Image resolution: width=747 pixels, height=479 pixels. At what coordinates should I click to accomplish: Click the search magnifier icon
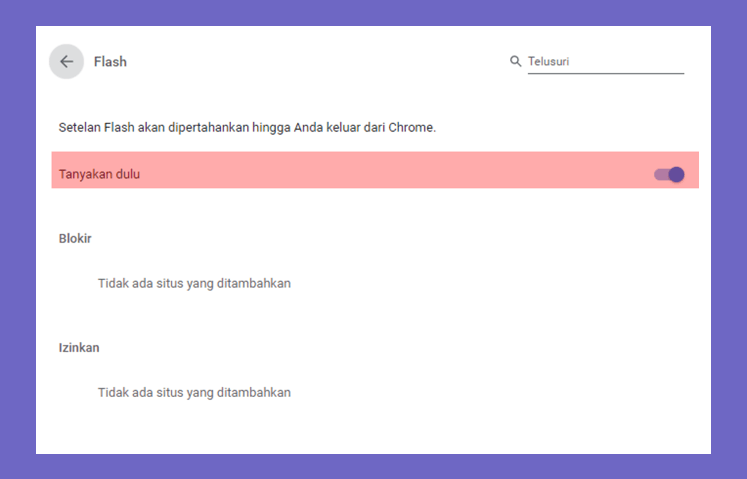[515, 61]
